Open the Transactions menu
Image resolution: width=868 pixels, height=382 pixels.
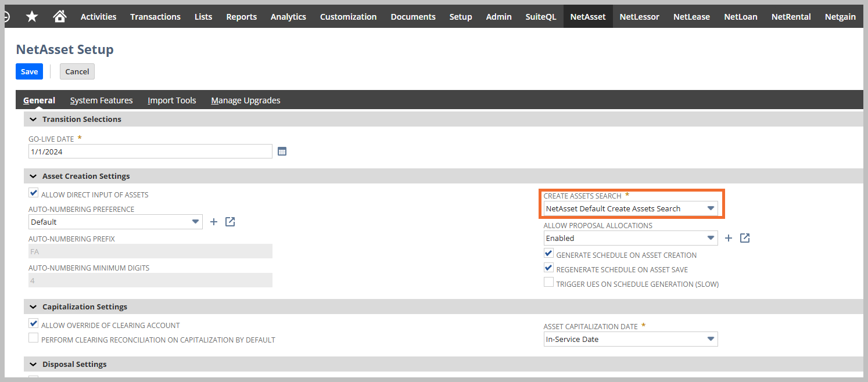(155, 17)
